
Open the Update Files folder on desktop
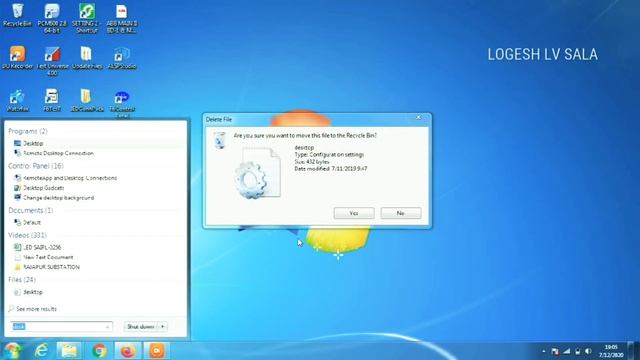87,58
